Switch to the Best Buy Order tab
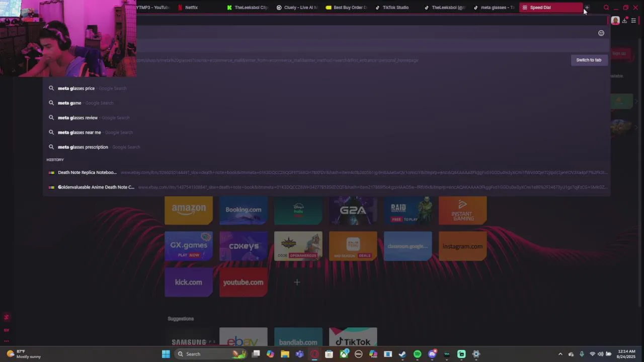This screenshot has width=644, height=362. (x=346, y=8)
